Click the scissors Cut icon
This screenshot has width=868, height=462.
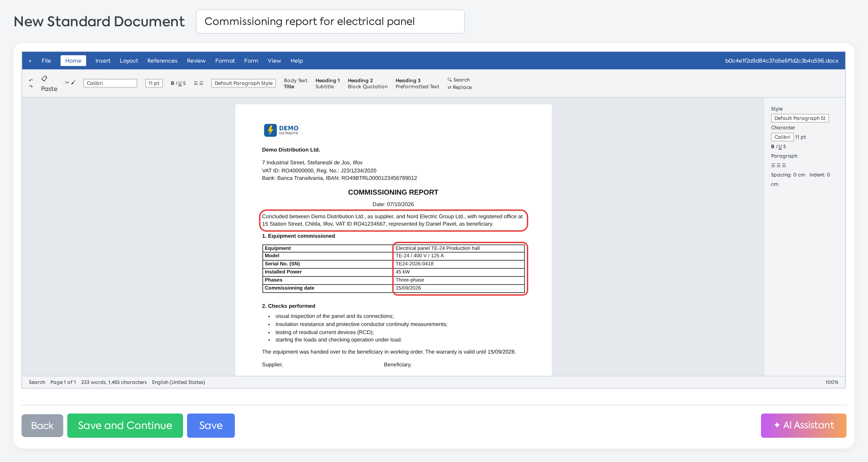point(67,82)
